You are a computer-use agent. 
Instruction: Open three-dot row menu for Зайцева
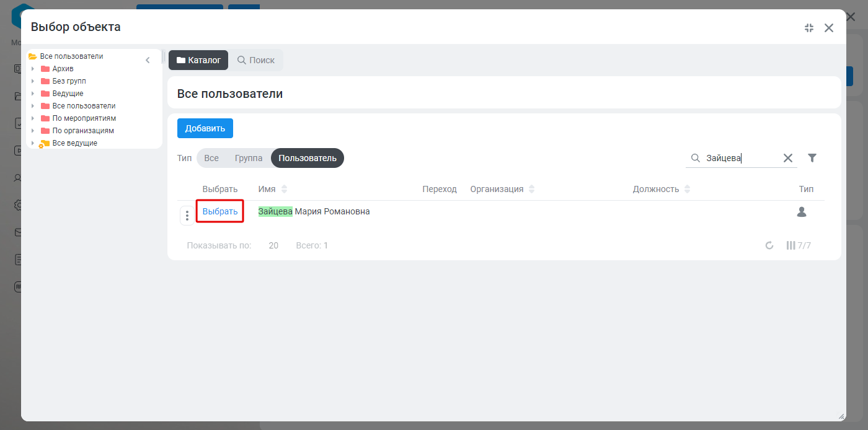coord(187,216)
